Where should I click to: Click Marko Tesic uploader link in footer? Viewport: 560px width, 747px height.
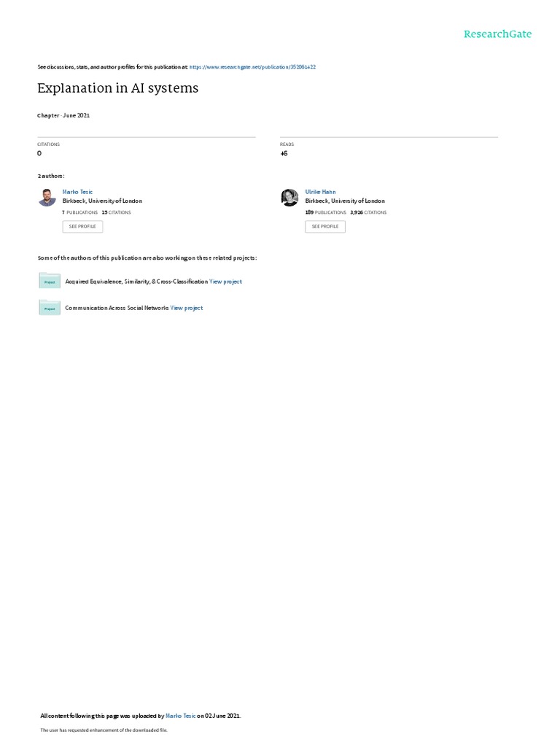click(x=181, y=716)
